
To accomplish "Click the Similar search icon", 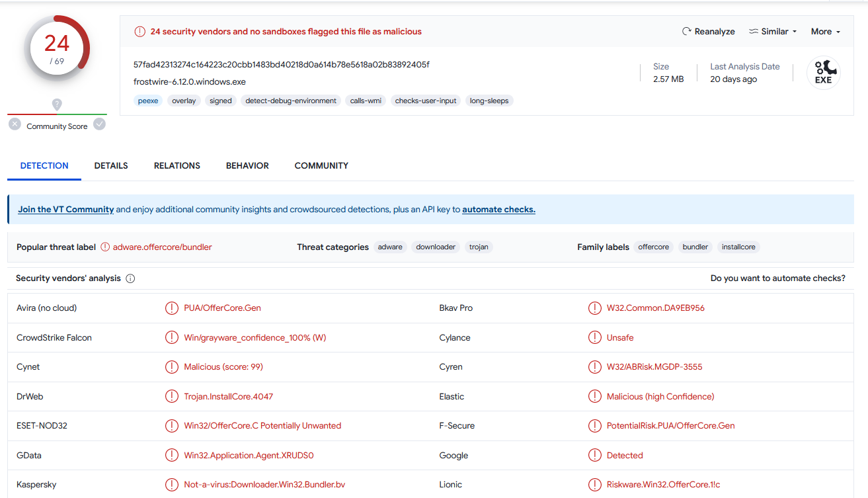I will pyautogui.click(x=754, y=31).
